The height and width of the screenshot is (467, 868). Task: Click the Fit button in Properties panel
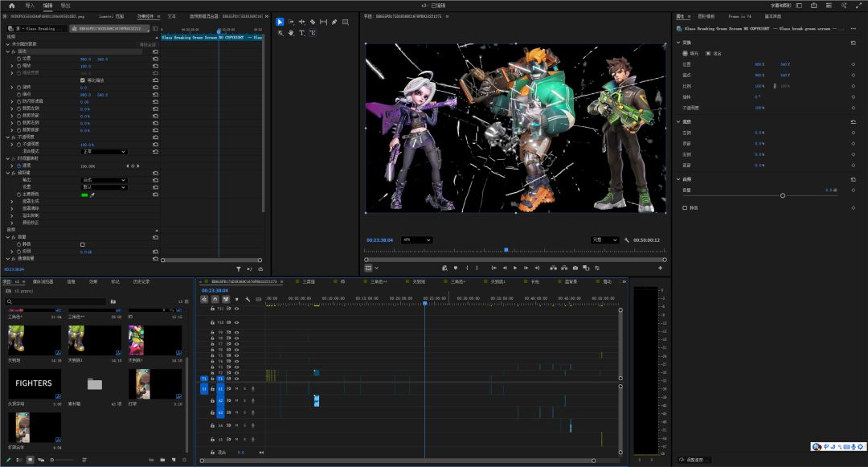tap(714, 54)
